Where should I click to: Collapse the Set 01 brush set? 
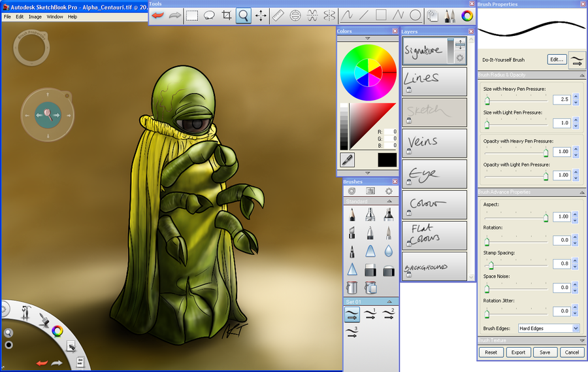pyautogui.click(x=389, y=302)
